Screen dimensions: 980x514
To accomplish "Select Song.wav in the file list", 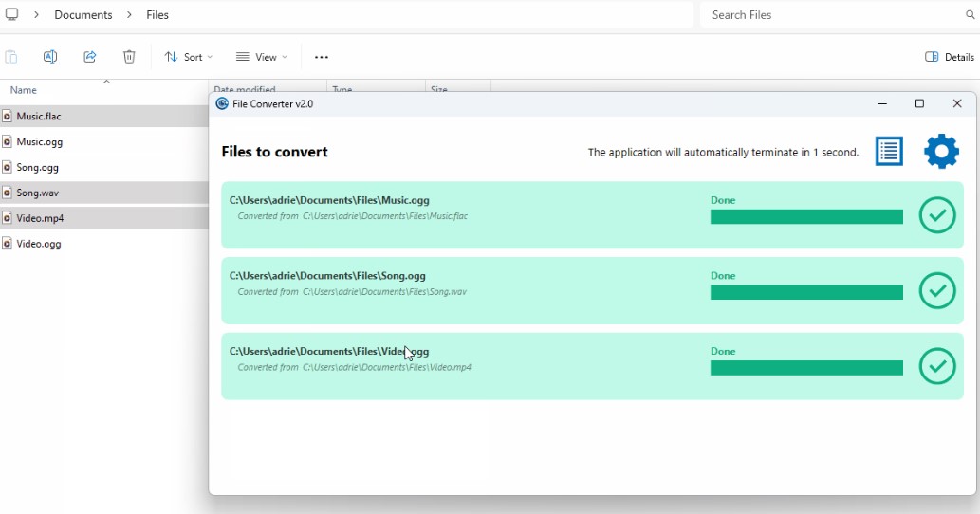I will 103,193.
